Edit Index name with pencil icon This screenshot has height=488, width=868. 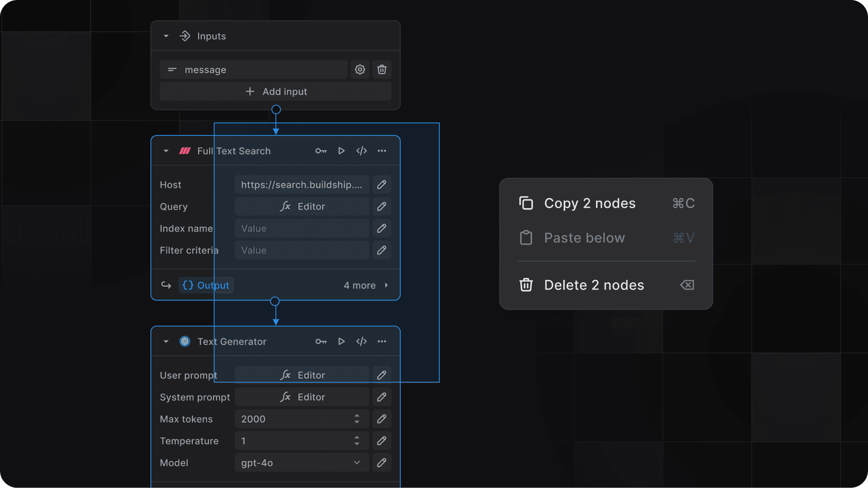pyautogui.click(x=382, y=229)
